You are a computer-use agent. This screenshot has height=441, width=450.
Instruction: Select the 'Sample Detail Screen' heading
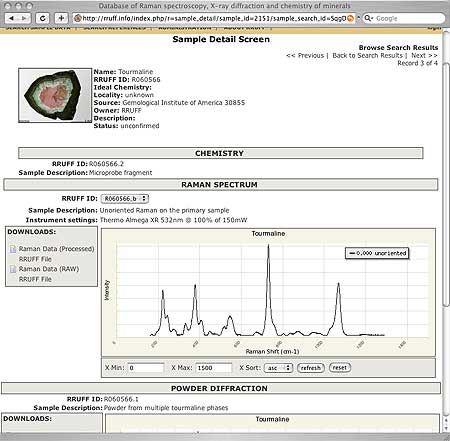click(x=221, y=39)
